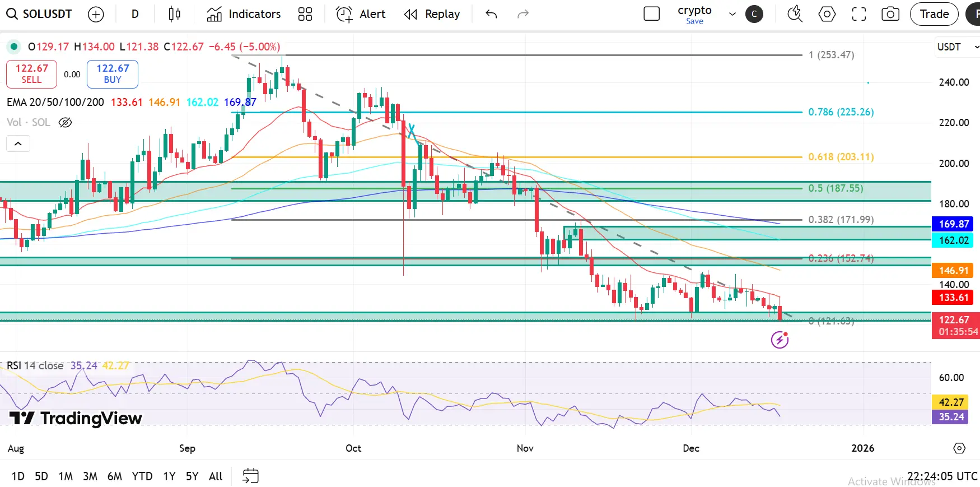The width and height of the screenshot is (980, 487).
Task: Click the market status green dot
Action: tap(14, 47)
